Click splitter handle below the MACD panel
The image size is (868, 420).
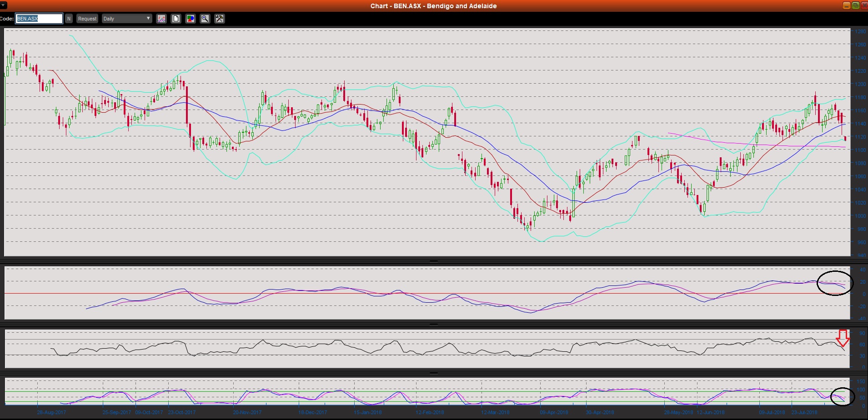coord(434,325)
